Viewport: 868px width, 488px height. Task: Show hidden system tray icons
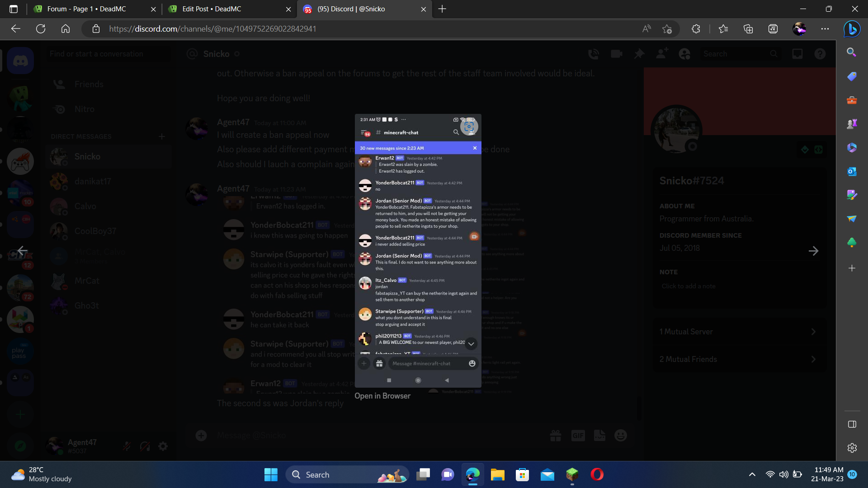(752, 475)
